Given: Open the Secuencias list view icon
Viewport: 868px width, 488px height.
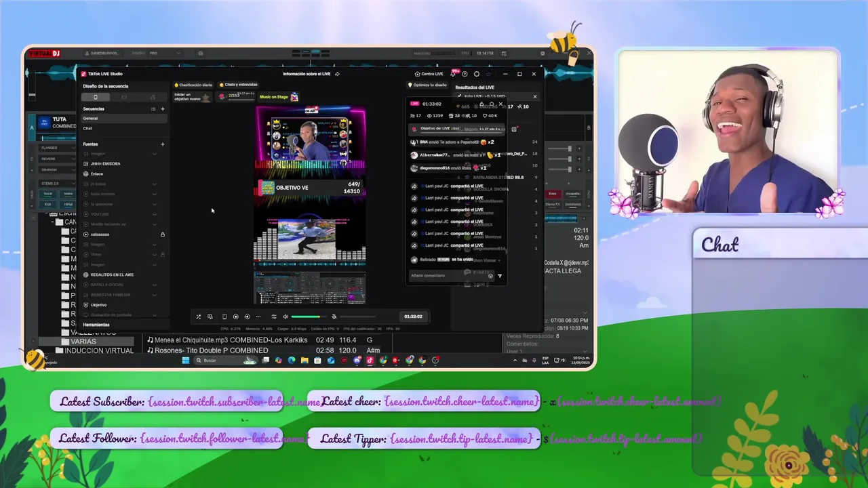Looking at the screenshot, I should (x=153, y=108).
